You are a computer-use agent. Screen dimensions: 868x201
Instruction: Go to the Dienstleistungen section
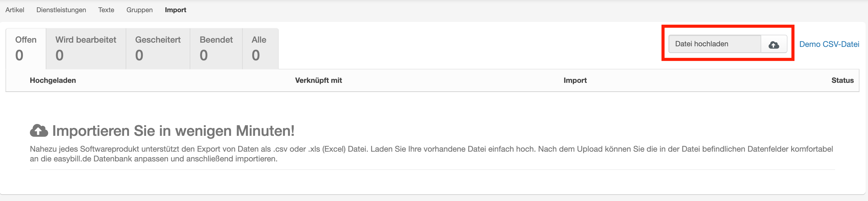coord(61,10)
